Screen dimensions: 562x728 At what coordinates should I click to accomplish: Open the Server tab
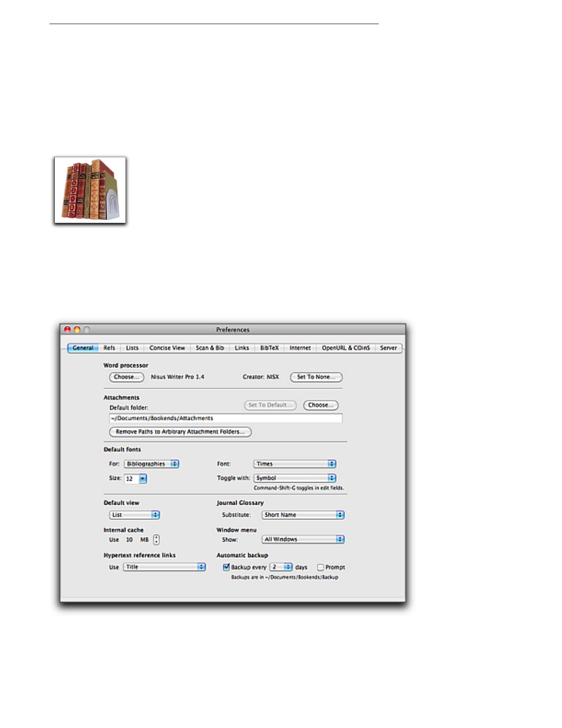[389, 348]
